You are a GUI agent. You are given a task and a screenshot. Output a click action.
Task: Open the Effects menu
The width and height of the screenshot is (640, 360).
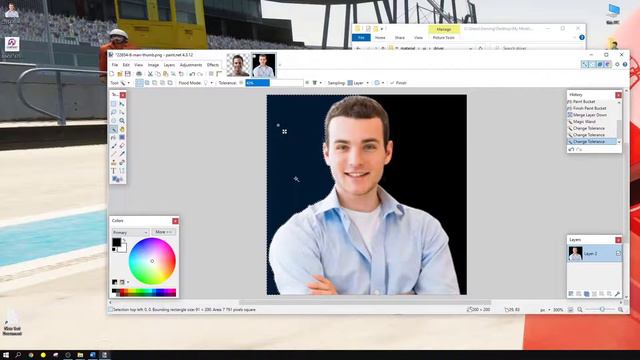tap(213, 65)
